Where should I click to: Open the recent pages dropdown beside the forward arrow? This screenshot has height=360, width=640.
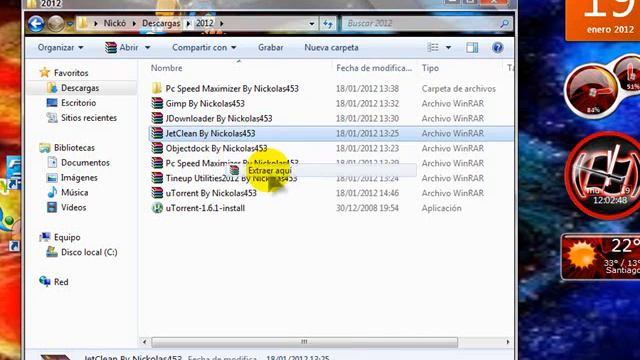70,24
